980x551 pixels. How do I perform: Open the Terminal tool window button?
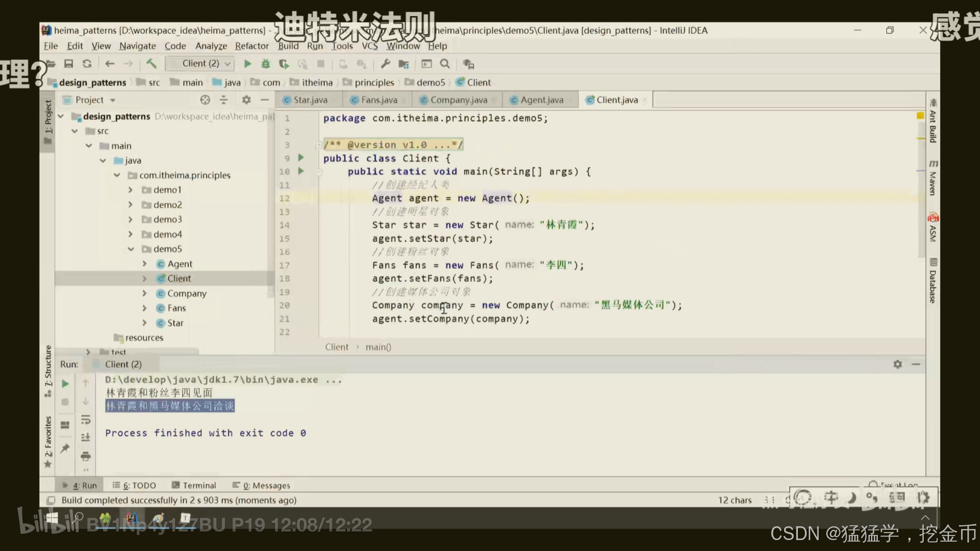tap(194, 486)
